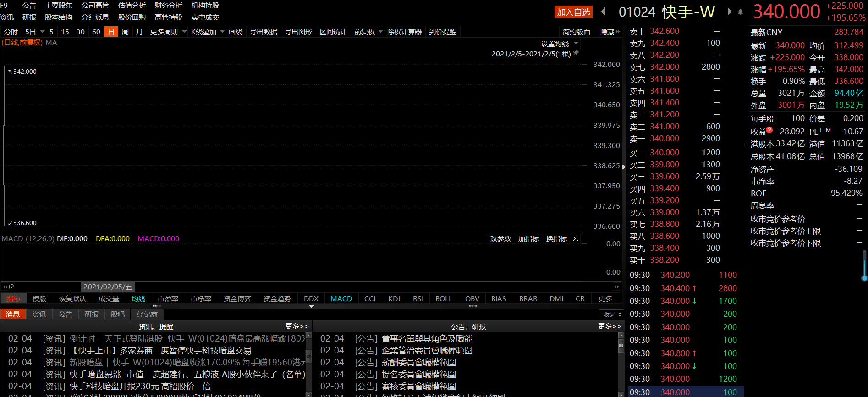Select the 周 weekly K-line period
The width and height of the screenshot is (868, 397).
[x=125, y=32]
